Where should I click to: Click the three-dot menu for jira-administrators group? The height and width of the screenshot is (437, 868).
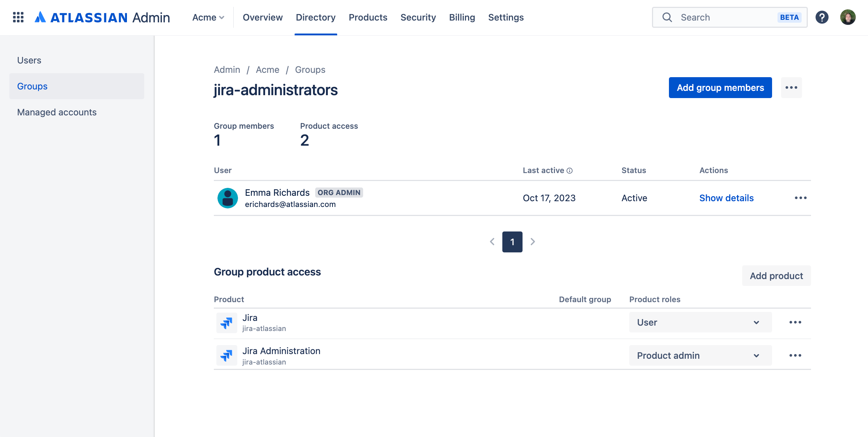click(791, 88)
